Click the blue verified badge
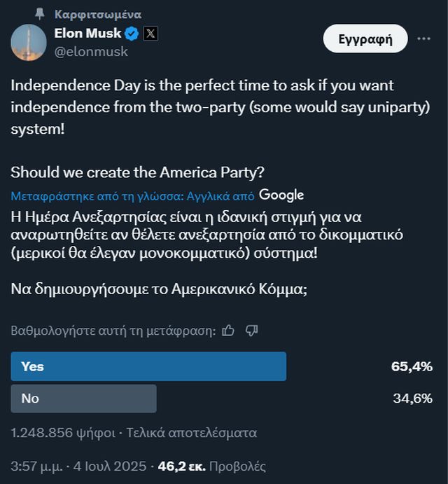The width and height of the screenshot is (448, 484). 131,33
